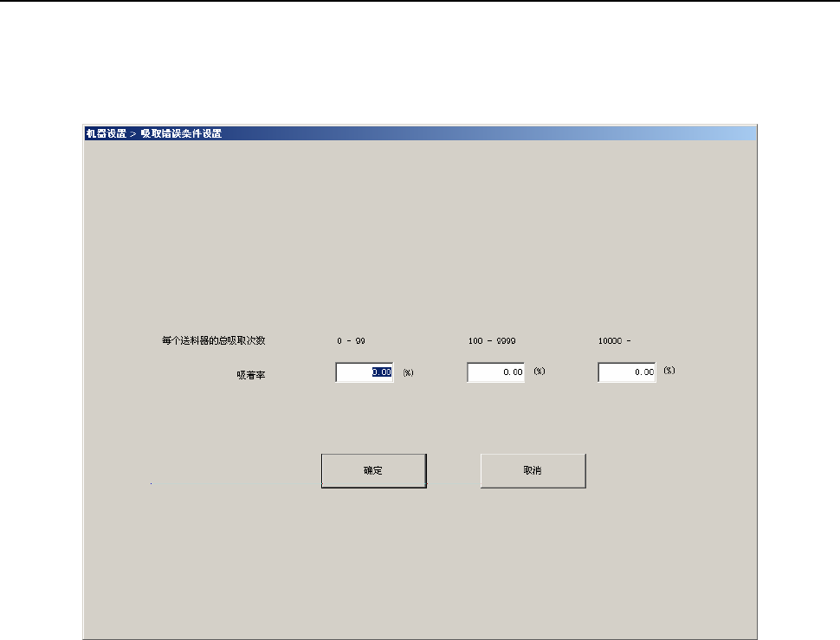Select the 吸着率 field for 10000 -
The image size is (840, 640).
(627, 372)
